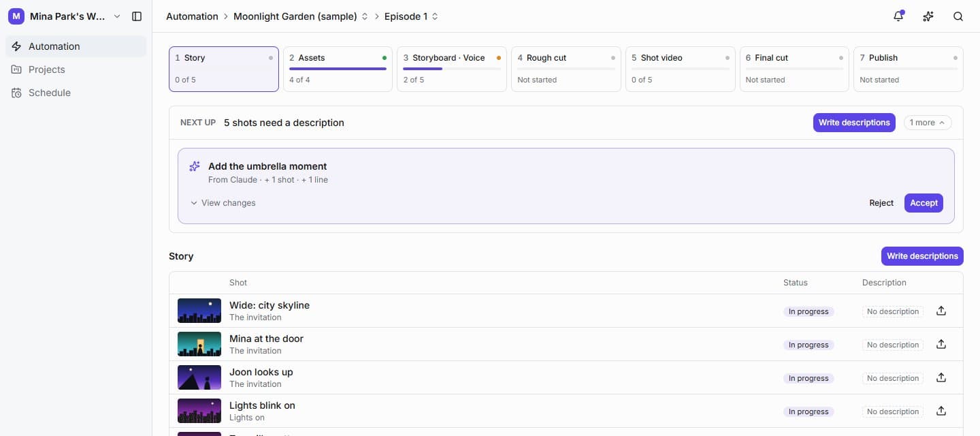Click the 5 shots need a description text
980x436 pixels.
[284, 123]
